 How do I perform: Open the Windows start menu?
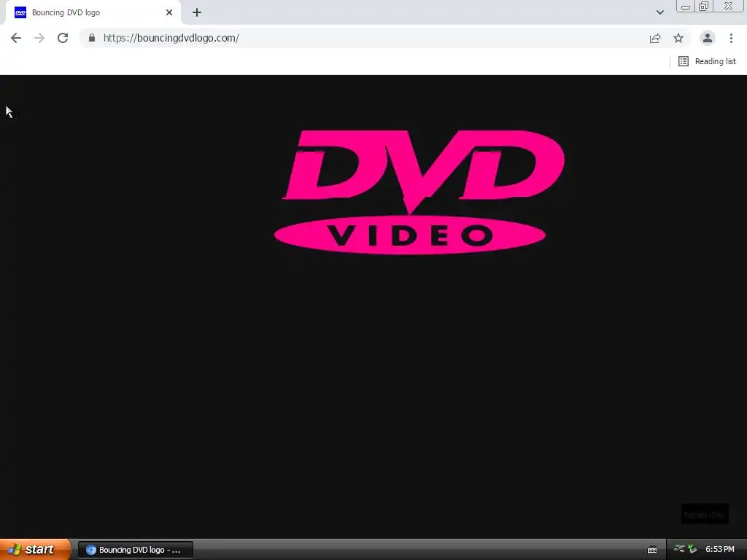34,550
